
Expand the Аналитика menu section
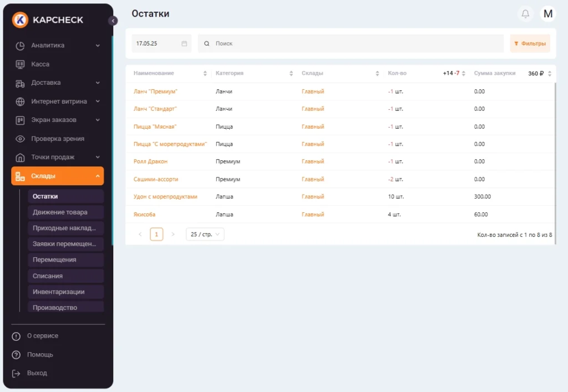tap(98, 45)
